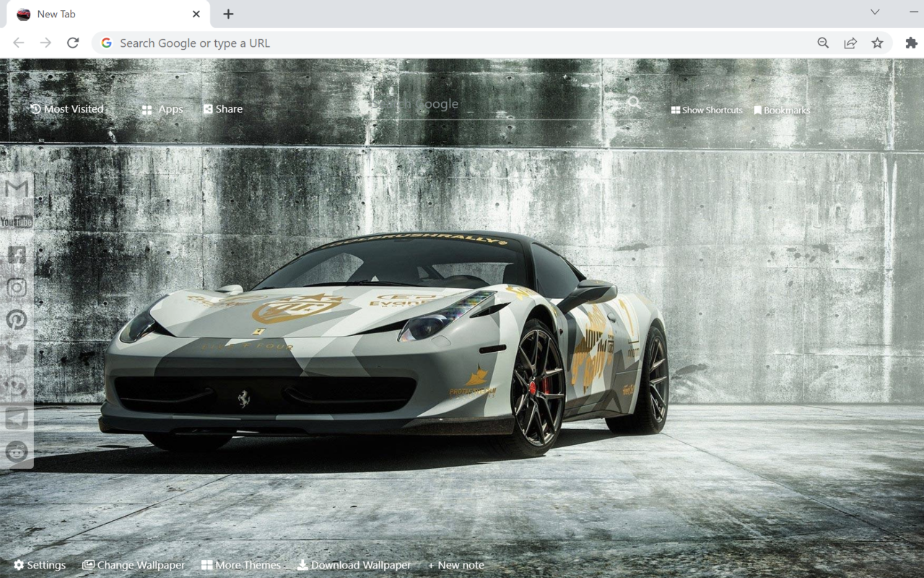Image resolution: width=924 pixels, height=578 pixels.
Task: Close the New Tab tab
Action: click(x=196, y=14)
